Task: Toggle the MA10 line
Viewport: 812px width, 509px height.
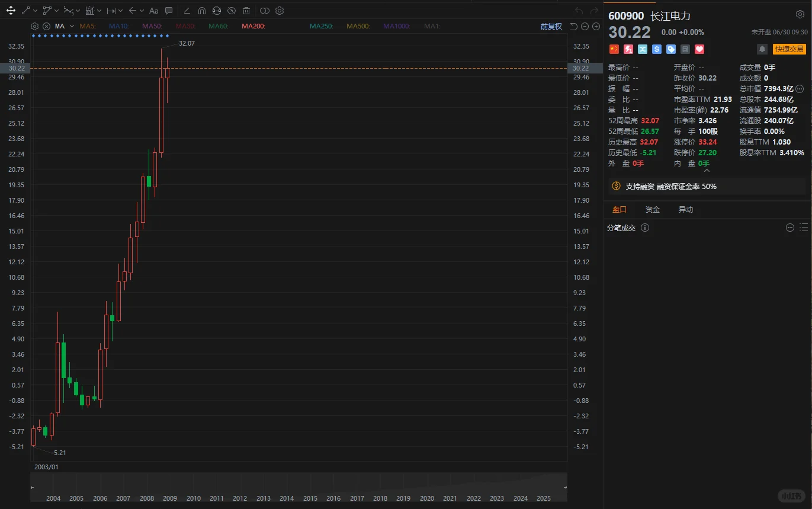Action: point(119,26)
